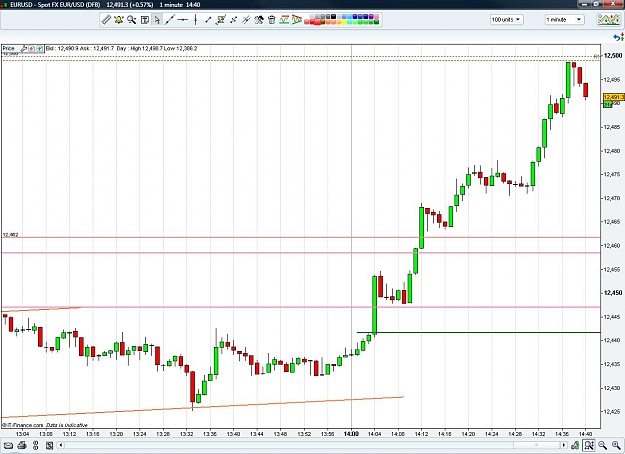The image size is (625, 454).
Task: Click the 12,450 price axis label
Action: 613,293
